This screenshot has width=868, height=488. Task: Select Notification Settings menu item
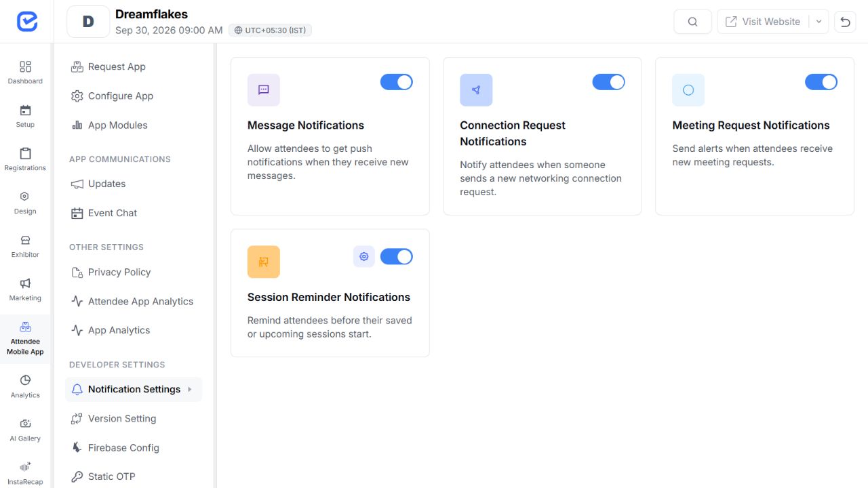click(x=134, y=389)
